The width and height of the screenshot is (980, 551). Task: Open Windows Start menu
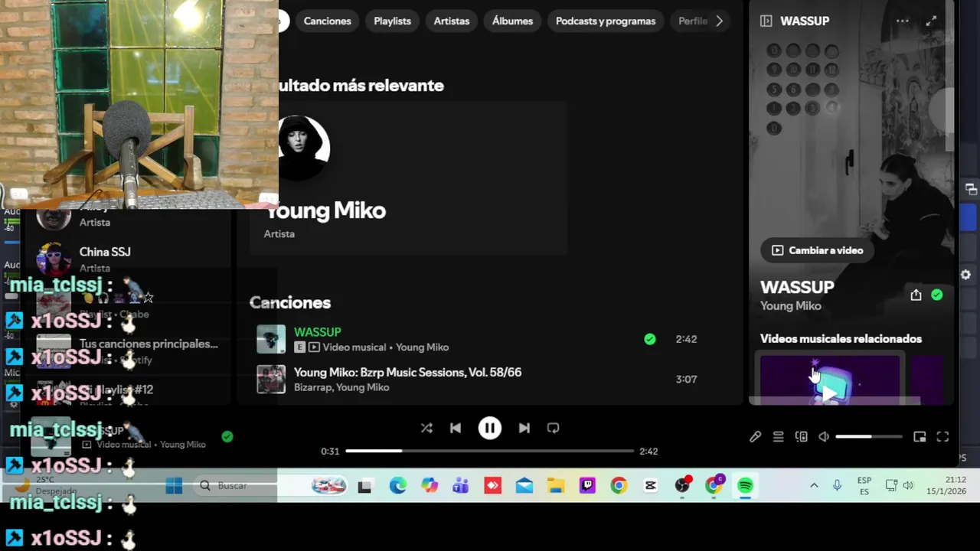174,485
